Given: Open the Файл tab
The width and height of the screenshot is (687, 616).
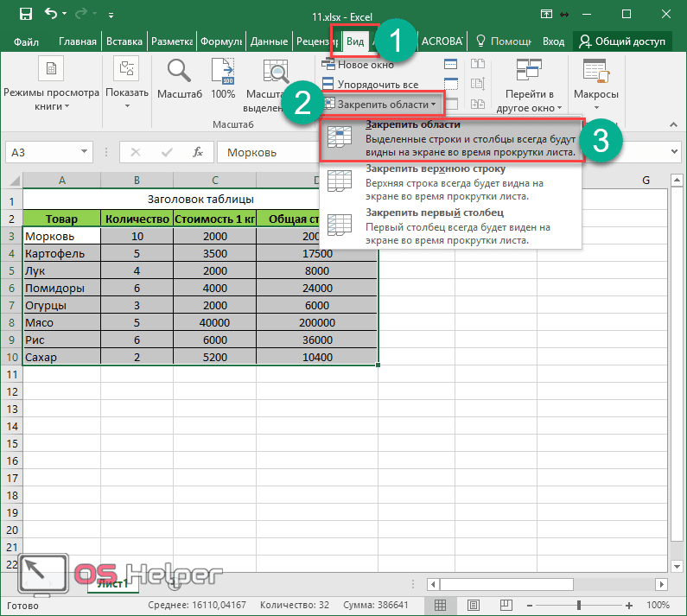Looking at the screenshot, I should point(26,41).
